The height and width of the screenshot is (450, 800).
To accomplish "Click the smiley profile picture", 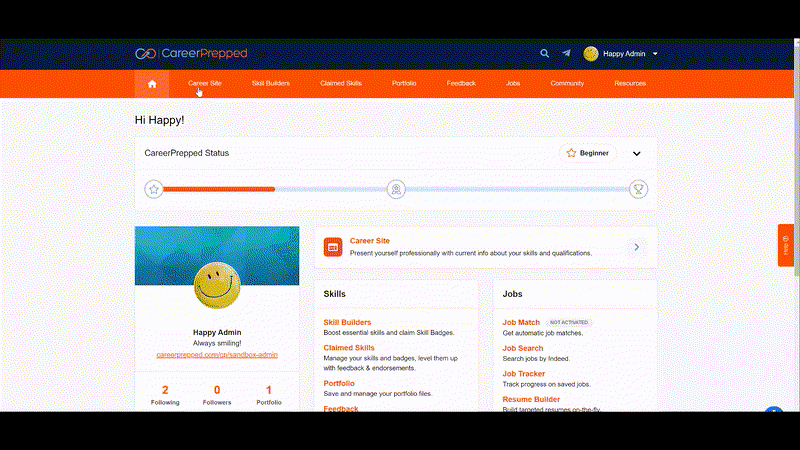I will tap(217, 285).
